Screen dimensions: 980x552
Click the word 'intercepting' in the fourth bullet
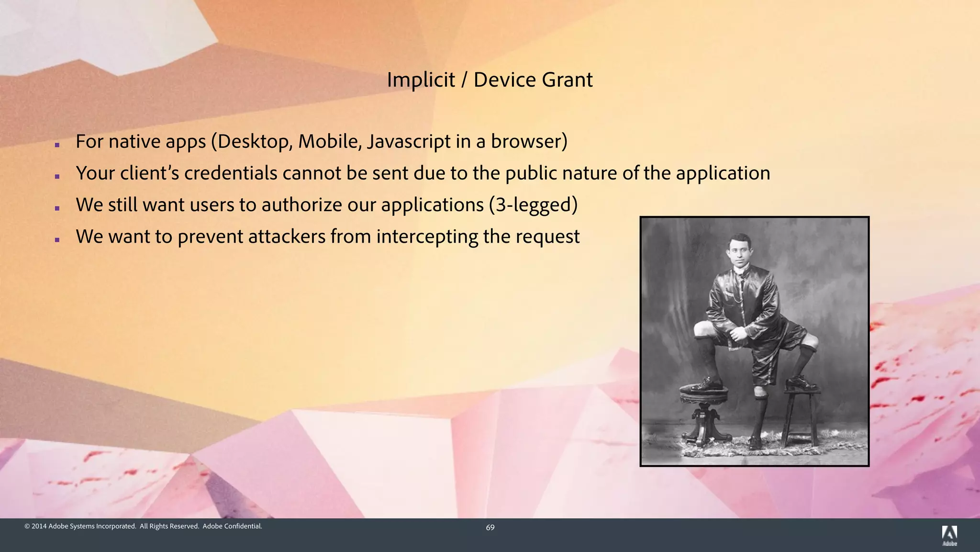point(427,237)
